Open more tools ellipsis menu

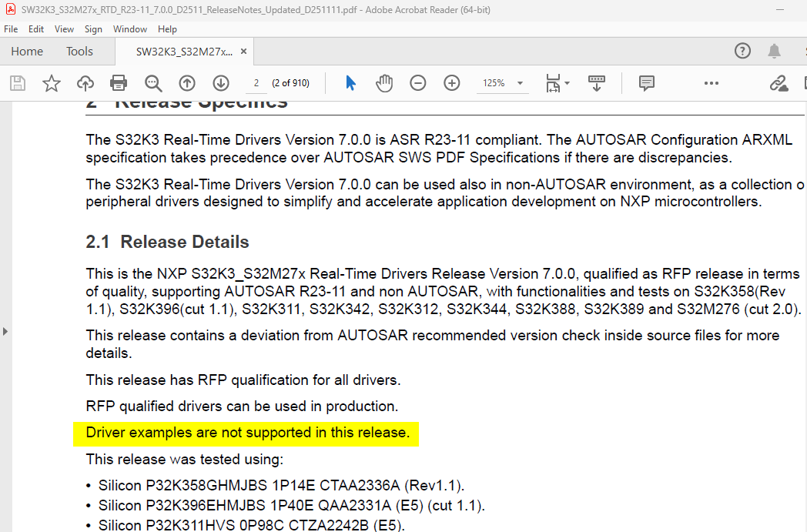(x=712, y=83)
